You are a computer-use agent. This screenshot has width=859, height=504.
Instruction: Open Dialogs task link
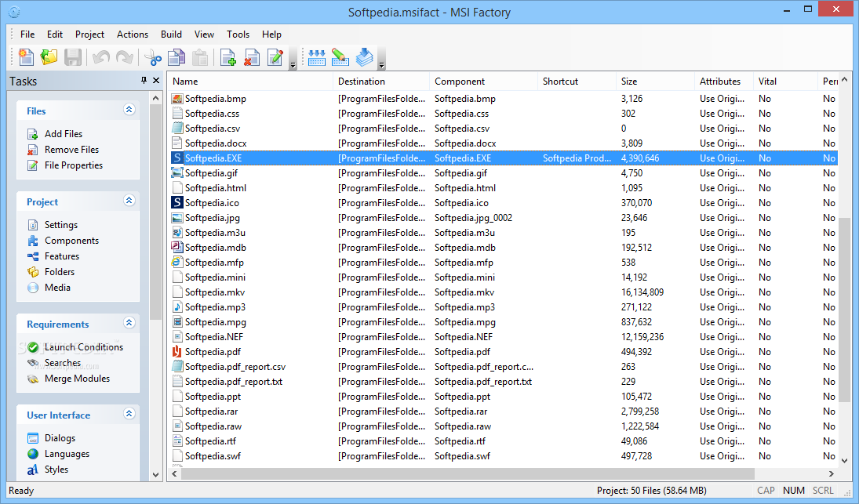tap(60, 438)
